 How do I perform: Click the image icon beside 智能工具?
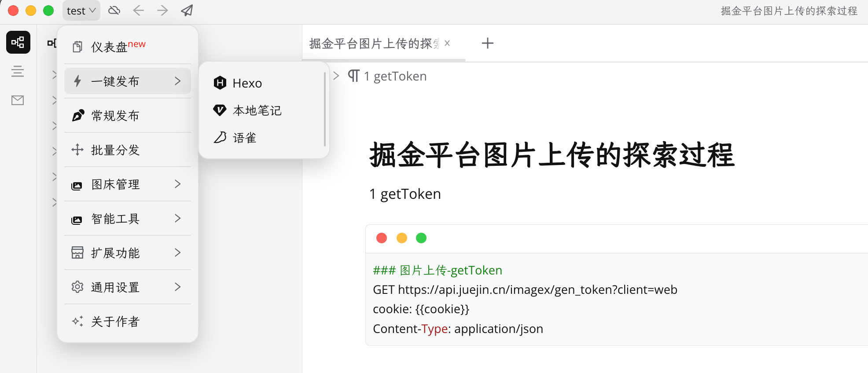[x=77, y=220]
